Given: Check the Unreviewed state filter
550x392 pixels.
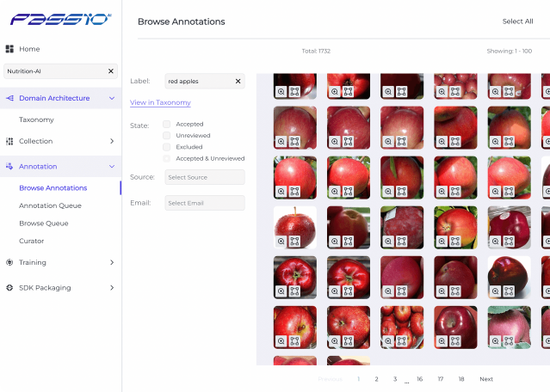Looking at the screenshot, I should 167,135.
